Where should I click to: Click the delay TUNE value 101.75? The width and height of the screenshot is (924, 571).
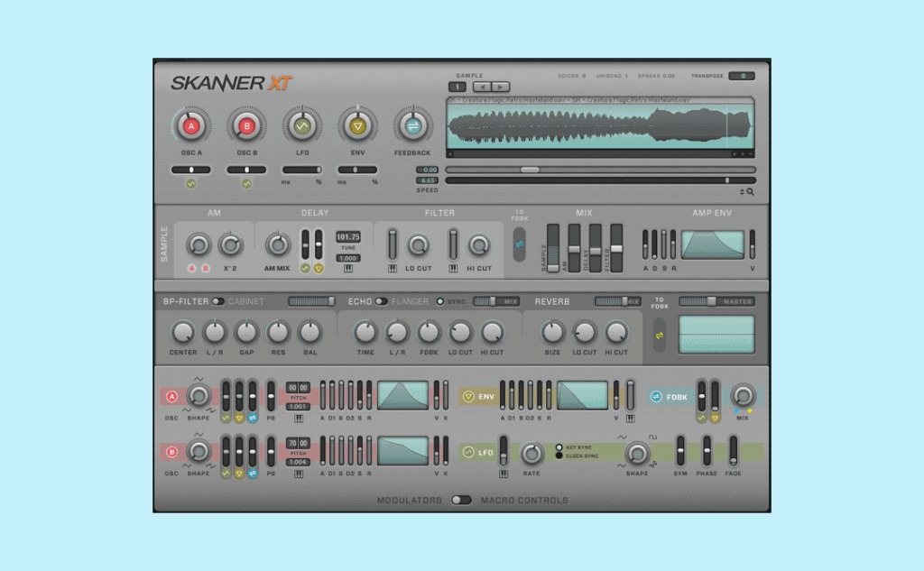pyautogui.click(x=347, y=236)
